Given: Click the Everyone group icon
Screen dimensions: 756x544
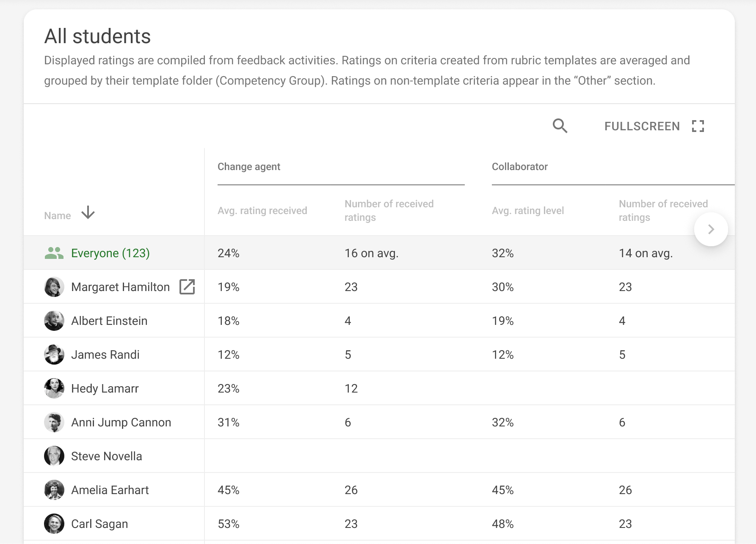Looking at the screenshot, I should tap(54, 253).
